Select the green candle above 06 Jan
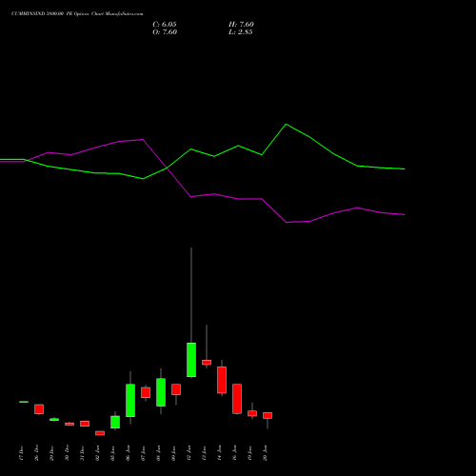Image resolution: width=476 pixels, height=476 pixels. coord(130,401)
